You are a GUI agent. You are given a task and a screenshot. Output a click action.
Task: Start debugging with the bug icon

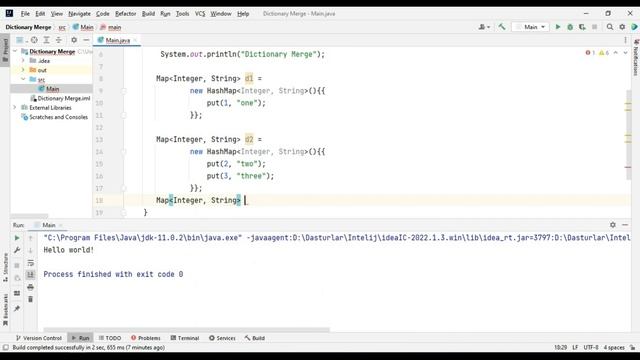[x=570, y=27]
